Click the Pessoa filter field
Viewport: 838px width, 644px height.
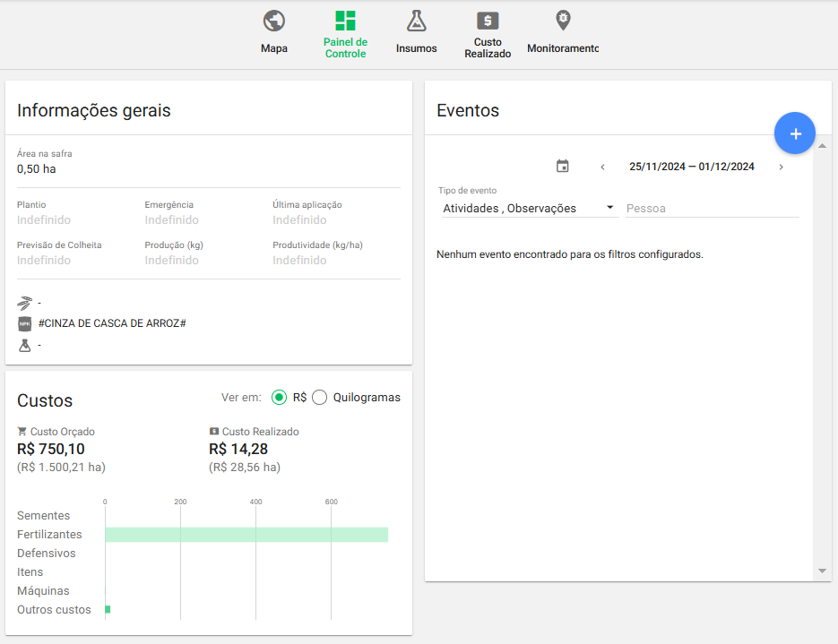712,208
